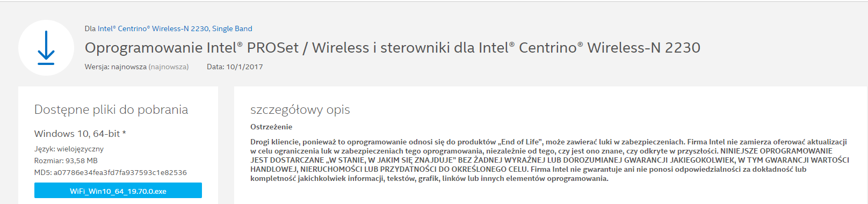
Task: Click the 'Data:' label
Action: 215,67
